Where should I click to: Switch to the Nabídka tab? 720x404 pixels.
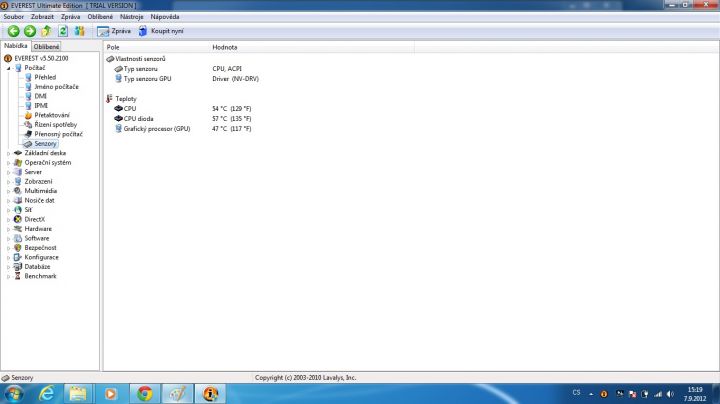[16, 46]
